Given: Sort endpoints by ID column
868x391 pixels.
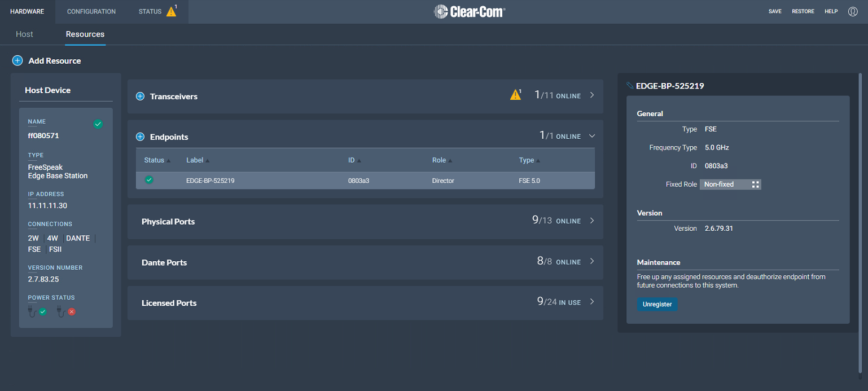Looking at the screenshot, I should click(x=354, y=160).
